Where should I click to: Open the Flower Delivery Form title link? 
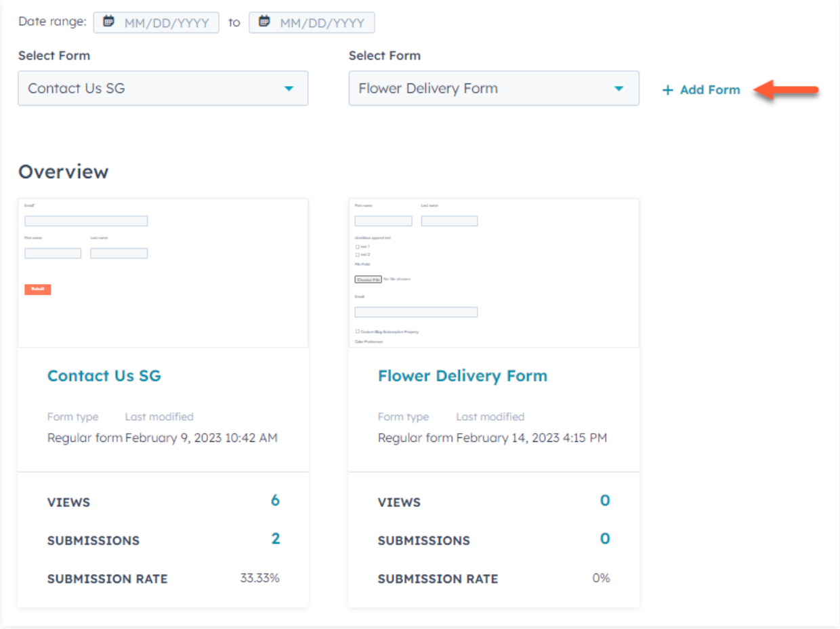click(x=463, y=376)
